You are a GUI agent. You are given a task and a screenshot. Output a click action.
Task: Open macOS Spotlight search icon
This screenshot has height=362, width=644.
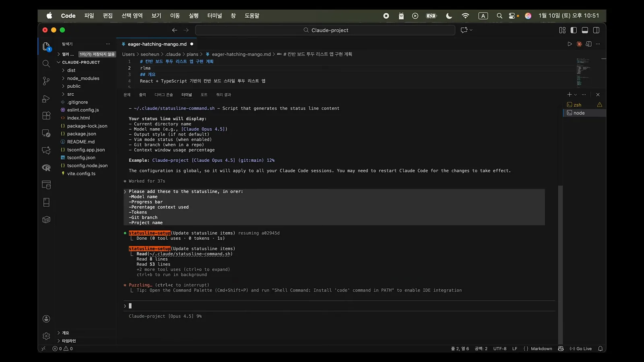500,16
